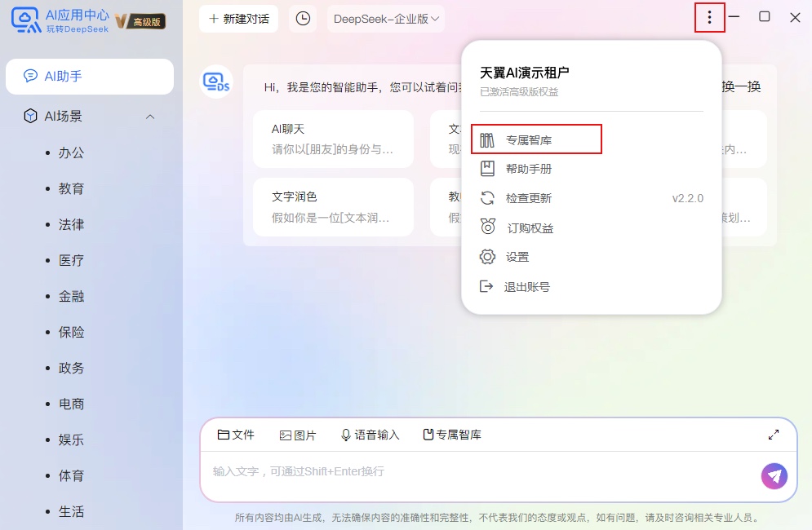The height and width of the screenshot is (530, 812).
Task: Click 换一换 to refresh suggestions
Action: (x=741, y=86)
